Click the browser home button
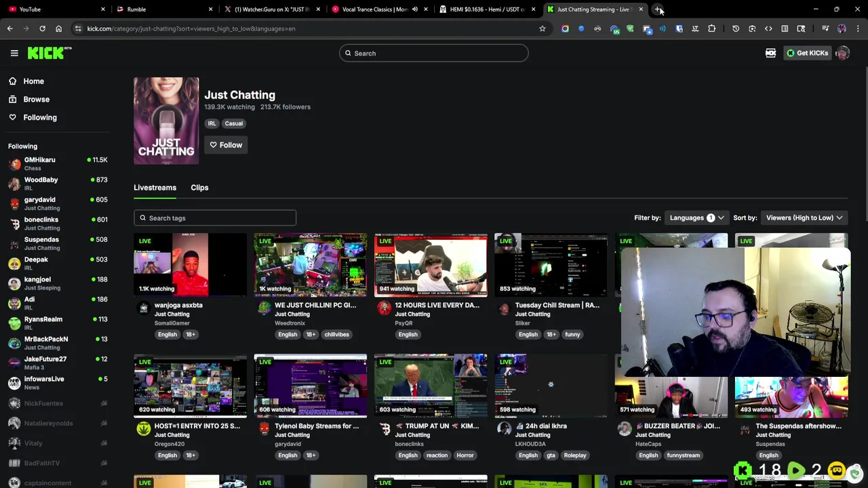This screenshot has height=488, width=868. click(x=58, y=28)
